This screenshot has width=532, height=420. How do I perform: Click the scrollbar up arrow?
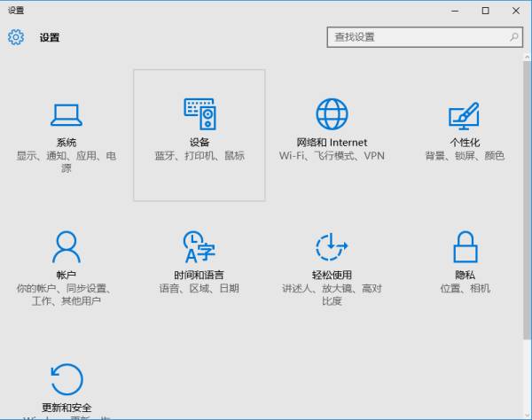pos(527,57)
